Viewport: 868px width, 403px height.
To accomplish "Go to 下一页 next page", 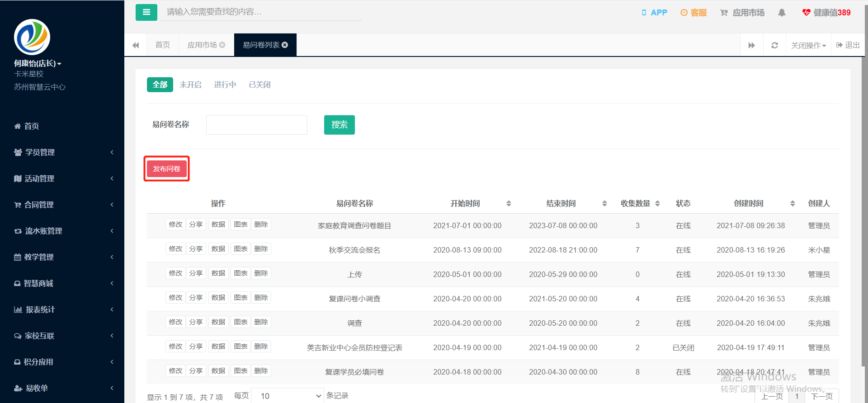I will click(822, 396).
